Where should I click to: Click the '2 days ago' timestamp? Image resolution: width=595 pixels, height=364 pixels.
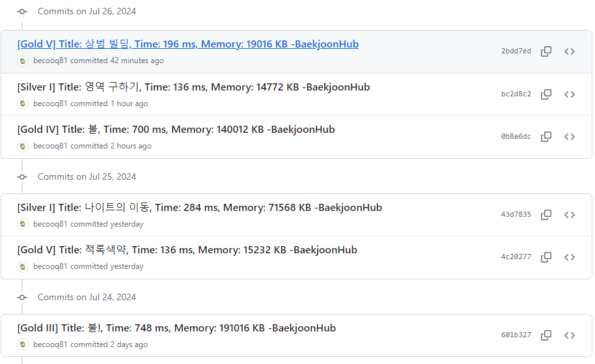[x=129, y=344]
